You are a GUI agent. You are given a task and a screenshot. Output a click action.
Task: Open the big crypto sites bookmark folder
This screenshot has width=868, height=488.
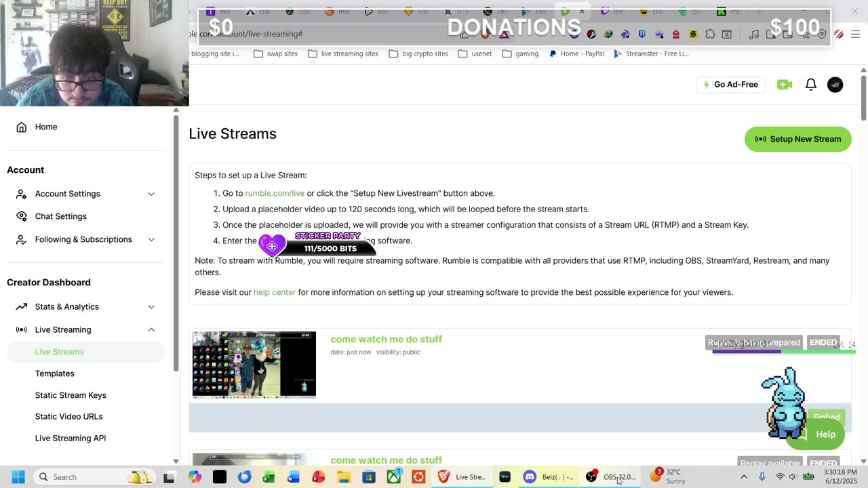418,54
